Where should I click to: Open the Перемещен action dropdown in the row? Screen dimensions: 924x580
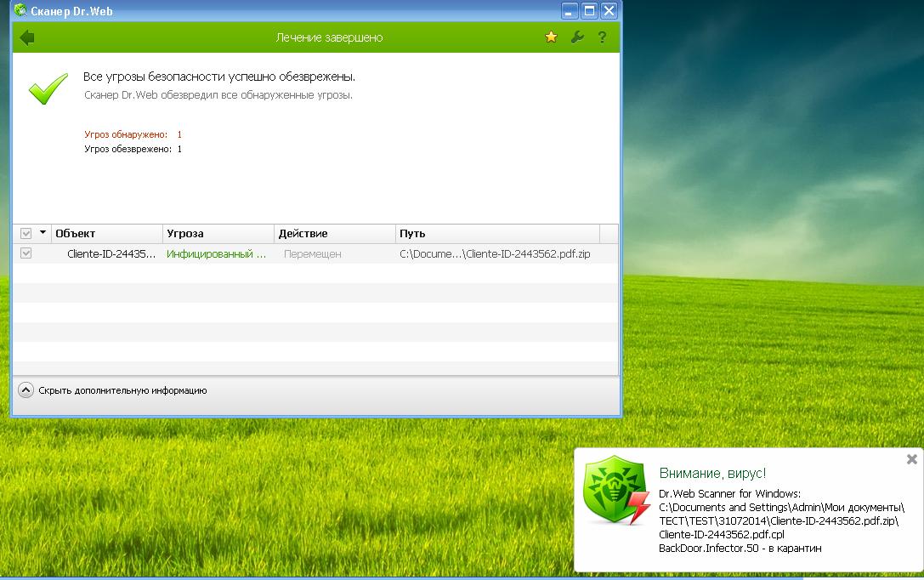click(x=313, y=254)
